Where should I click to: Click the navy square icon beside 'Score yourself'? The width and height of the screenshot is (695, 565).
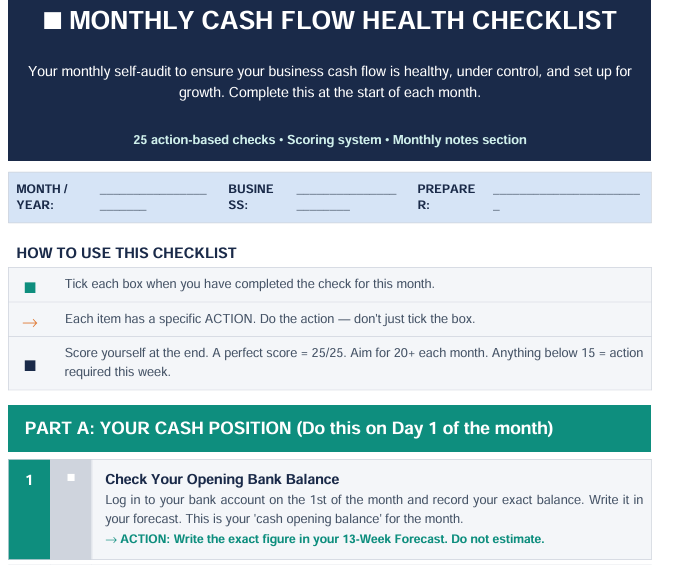[30, 365]
